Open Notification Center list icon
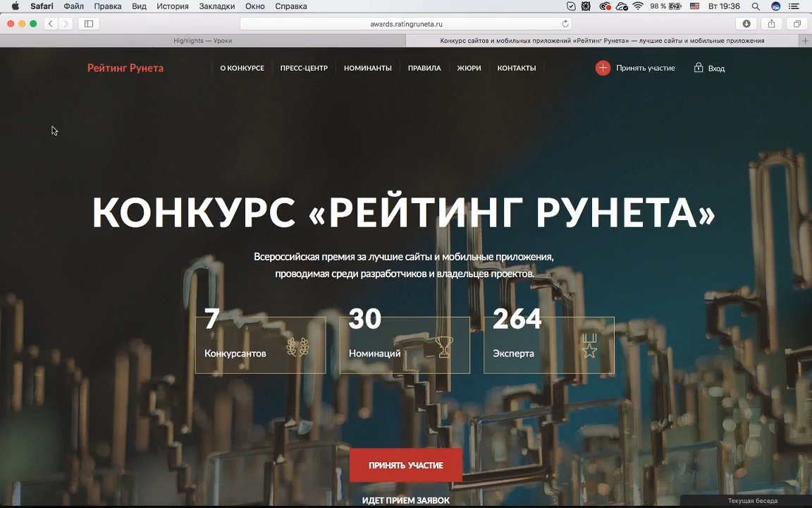This screenshot has height=508, width=812. [794, 6]
